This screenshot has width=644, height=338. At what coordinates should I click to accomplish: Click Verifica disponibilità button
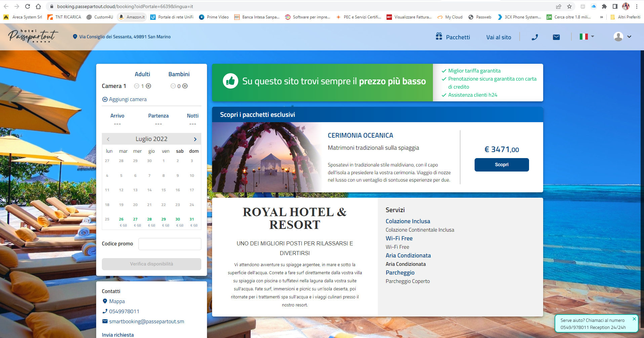(152, 264)
